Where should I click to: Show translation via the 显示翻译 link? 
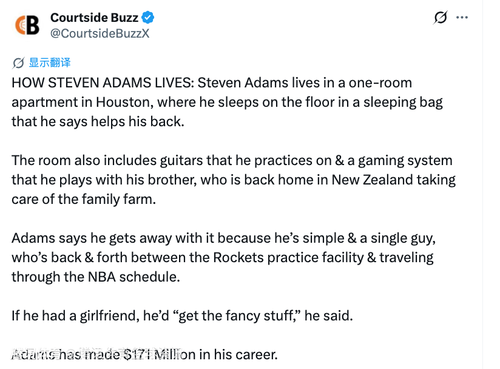coord(50,62)
